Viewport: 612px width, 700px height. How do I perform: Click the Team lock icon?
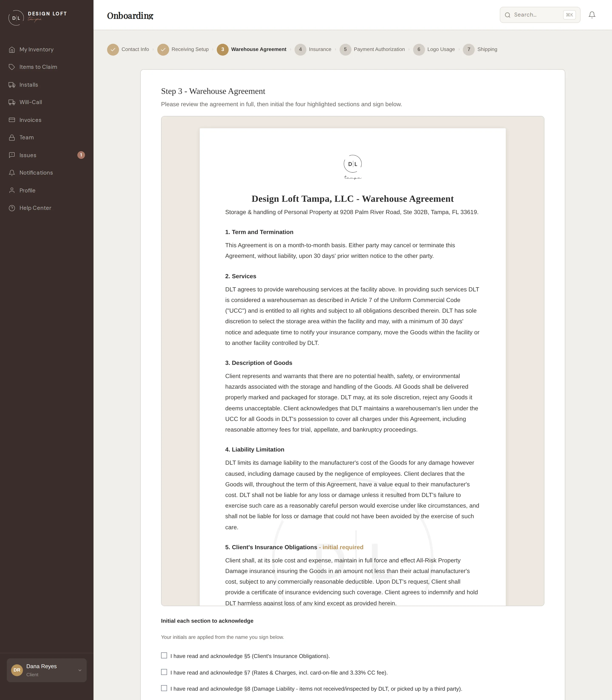tap(12, 137)
